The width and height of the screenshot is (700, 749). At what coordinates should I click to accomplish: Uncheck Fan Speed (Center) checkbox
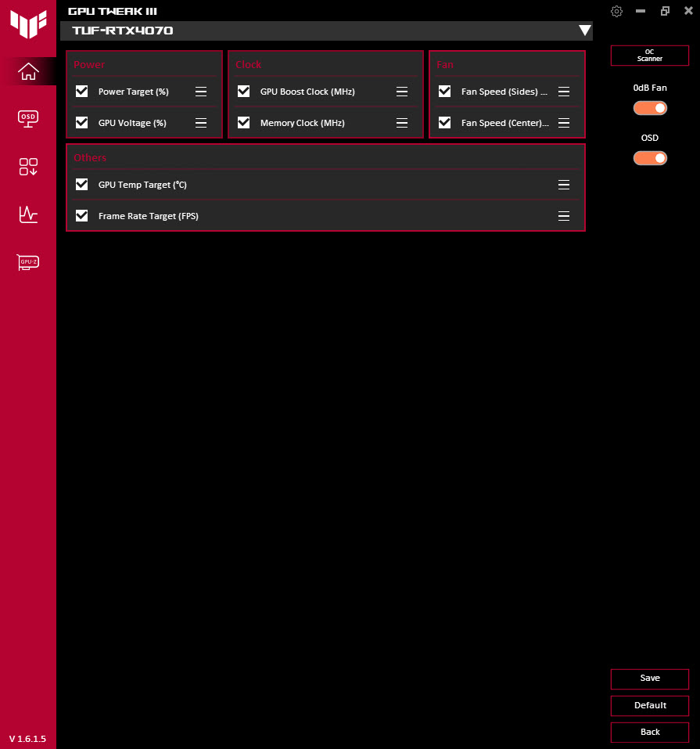(444, 123)
